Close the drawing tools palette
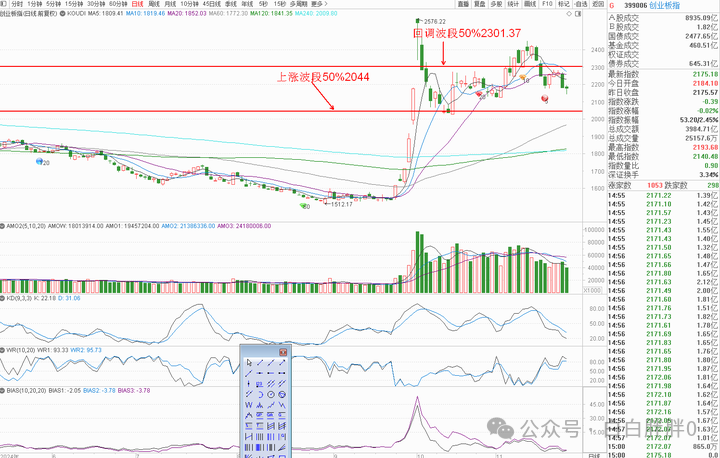720x458 pixels. [x=283, y=352]
